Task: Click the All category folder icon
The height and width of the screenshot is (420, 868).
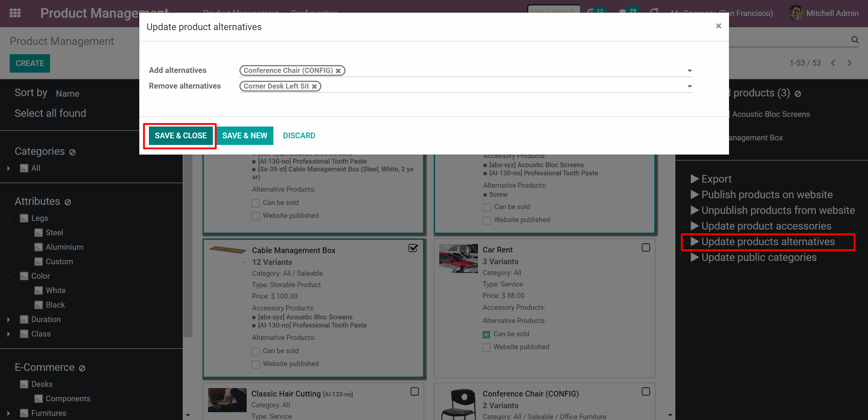Action: coord(24,168)
